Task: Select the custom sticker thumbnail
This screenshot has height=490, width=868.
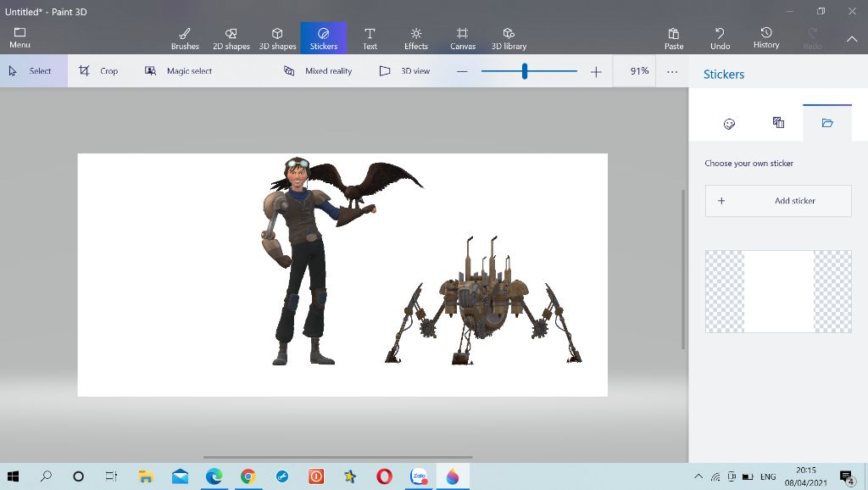Action: pyautogui.click(x=778, y=292)
